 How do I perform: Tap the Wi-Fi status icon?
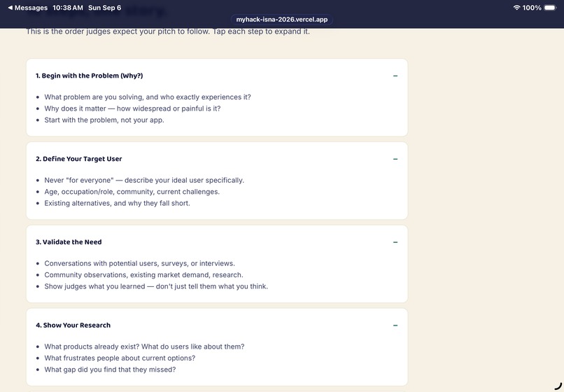pos(516,8)
